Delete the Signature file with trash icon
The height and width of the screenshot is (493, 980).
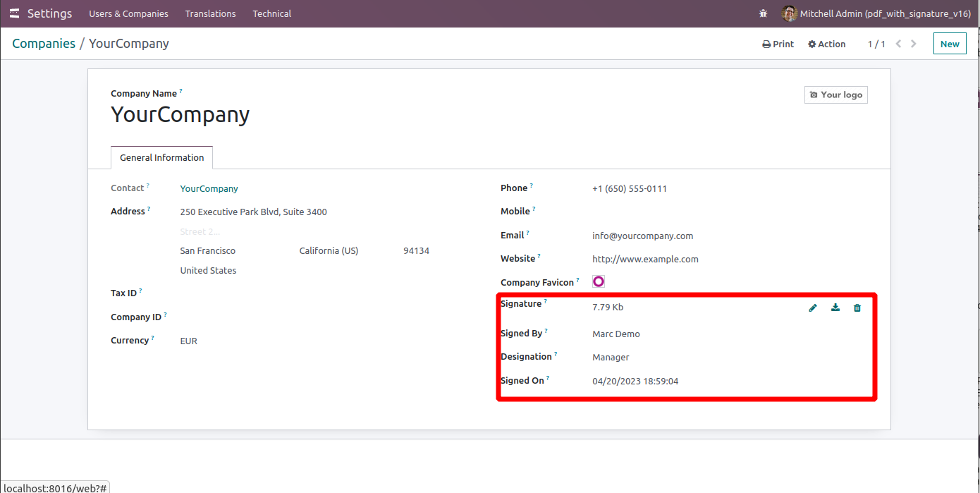click(x=857, y=308)
